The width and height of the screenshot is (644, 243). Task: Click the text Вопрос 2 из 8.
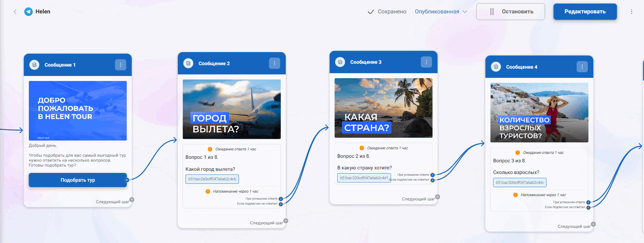(354, 156)
